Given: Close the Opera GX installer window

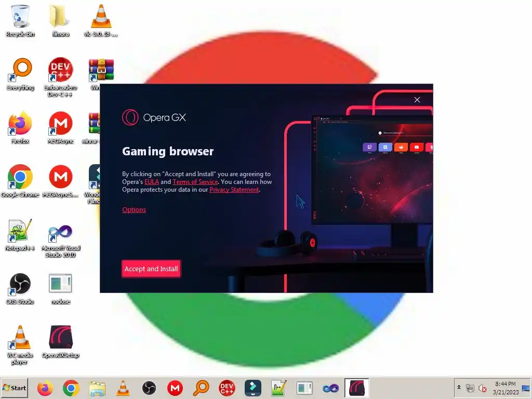Looking at the screenshot, I should (417, 100).
